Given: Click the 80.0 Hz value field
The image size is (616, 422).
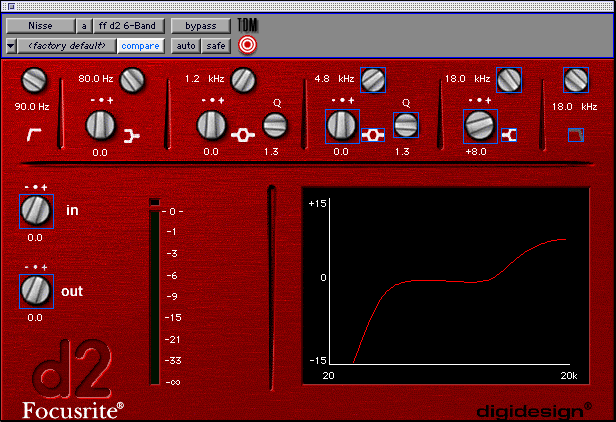Looking at the screenshot, I should [x=95, y=79].
